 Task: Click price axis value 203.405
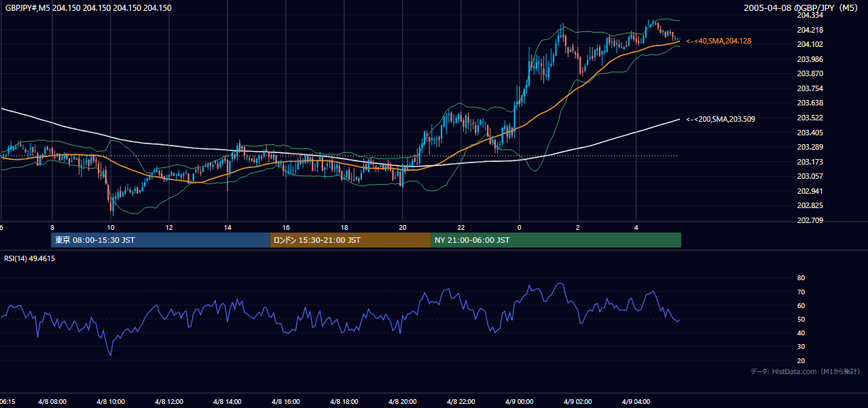[x=810, y=133]
